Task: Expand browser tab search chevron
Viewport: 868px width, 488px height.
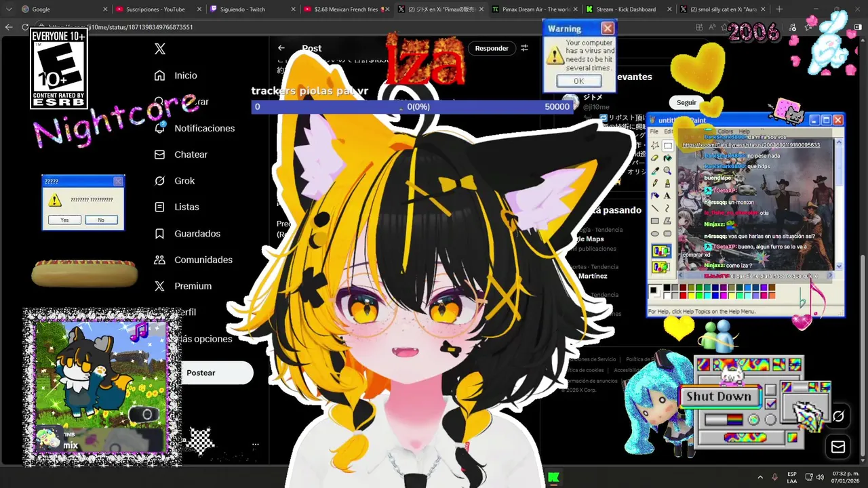Action: (x=9, y=9)
